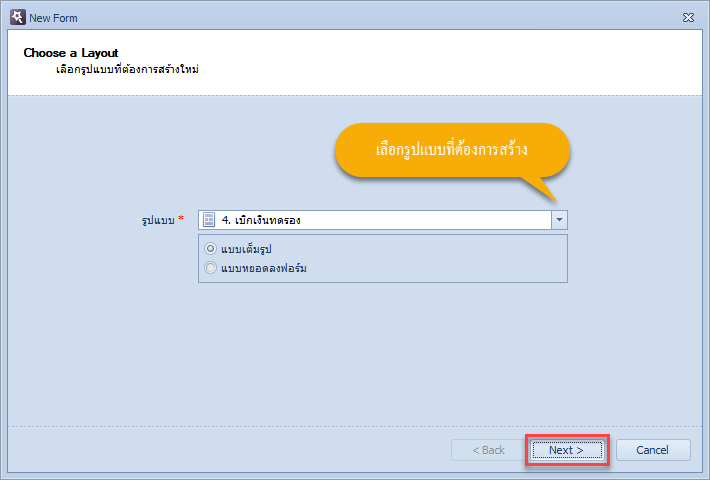The image size is (710, 480).
Task: Click the disabled < Back button
Action: click(x=488, y=450)
